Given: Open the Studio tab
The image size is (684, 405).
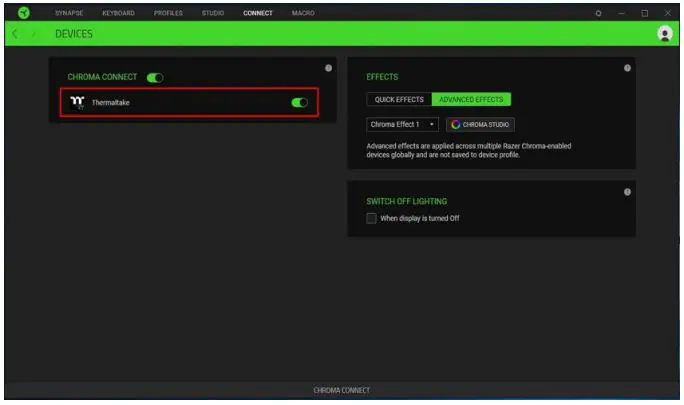Looking at the screenshot, I should [213, 13].
